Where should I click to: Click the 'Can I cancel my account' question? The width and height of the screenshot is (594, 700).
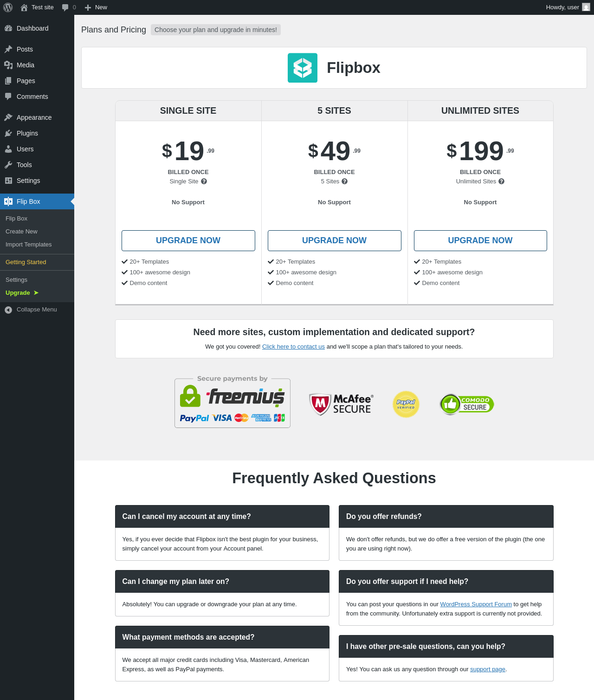[x=222, y=517]
